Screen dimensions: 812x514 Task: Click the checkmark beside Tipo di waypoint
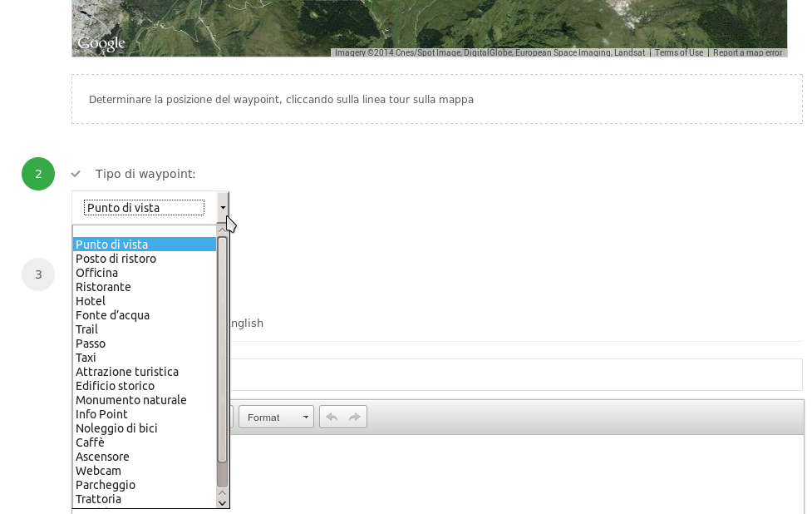[76, 174]
